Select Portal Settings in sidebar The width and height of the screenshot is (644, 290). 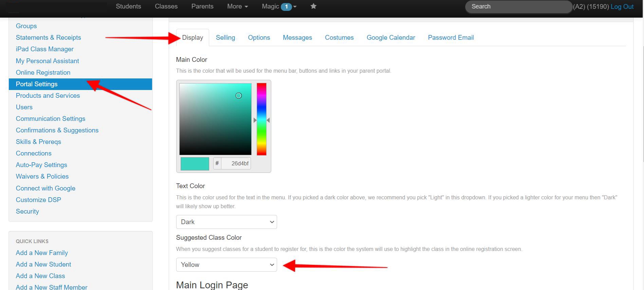point(80,84)
